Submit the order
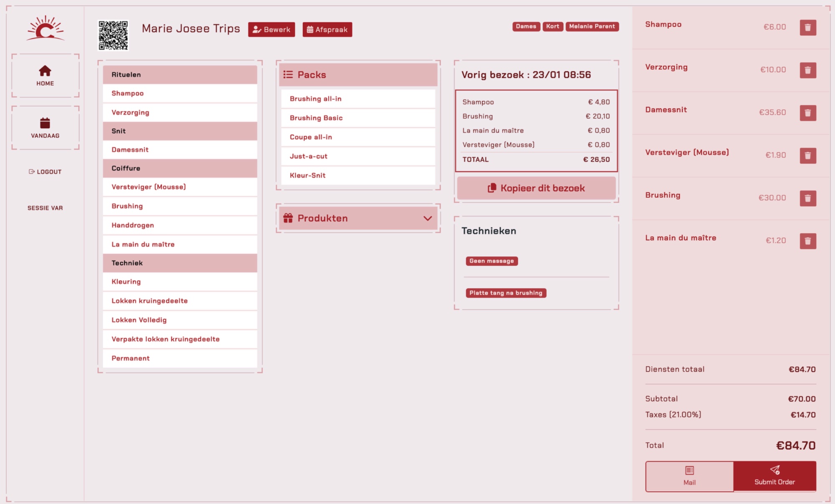The height and width of the screenshot is (504, 835). click(x=774, y=476)
